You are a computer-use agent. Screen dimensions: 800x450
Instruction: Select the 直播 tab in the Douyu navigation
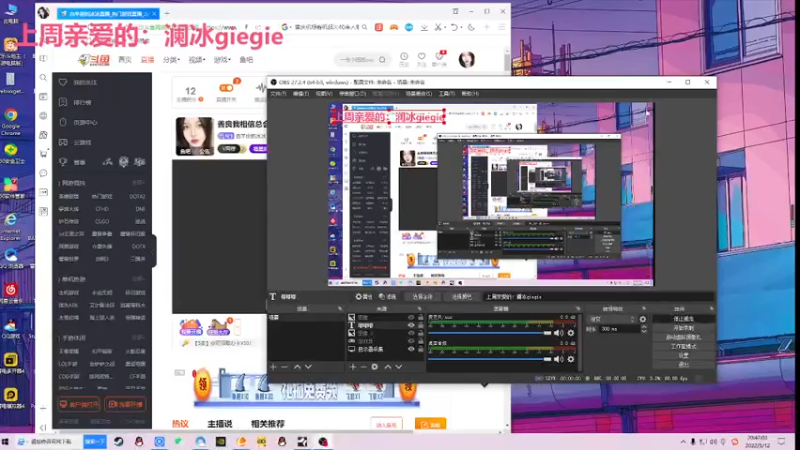147,60
